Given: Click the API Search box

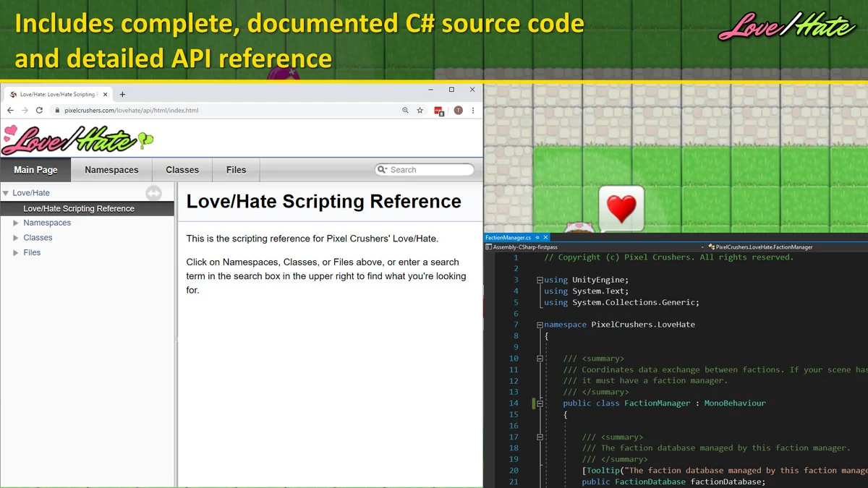Looking at the screenshot, I should tap(428, 170).
